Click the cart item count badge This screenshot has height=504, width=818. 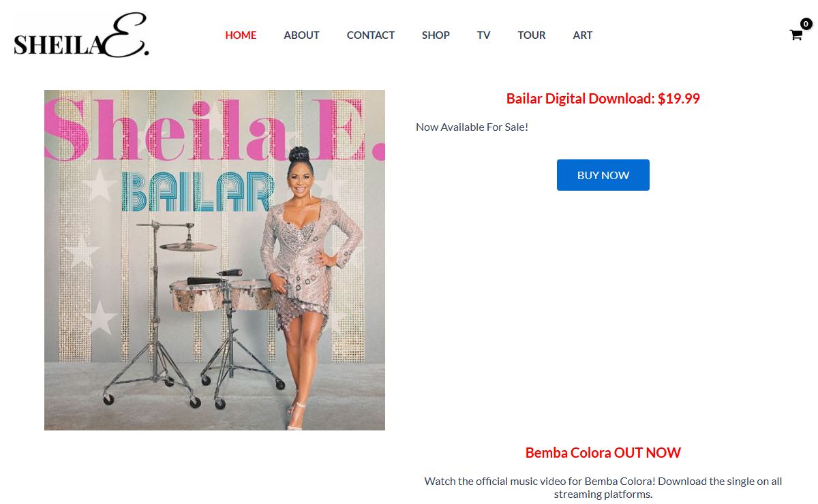click(x=806, y=24)
